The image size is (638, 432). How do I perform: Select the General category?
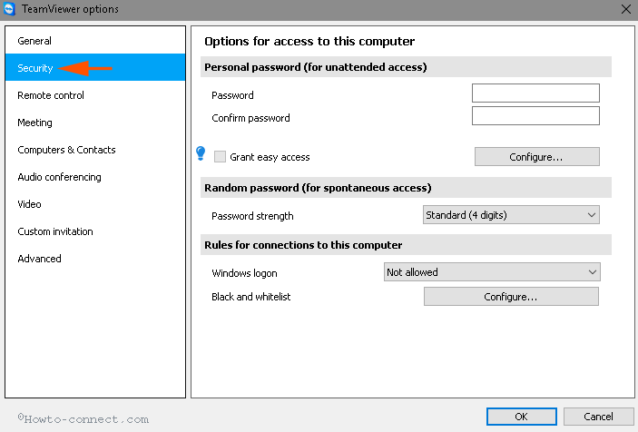coord(95,41)
